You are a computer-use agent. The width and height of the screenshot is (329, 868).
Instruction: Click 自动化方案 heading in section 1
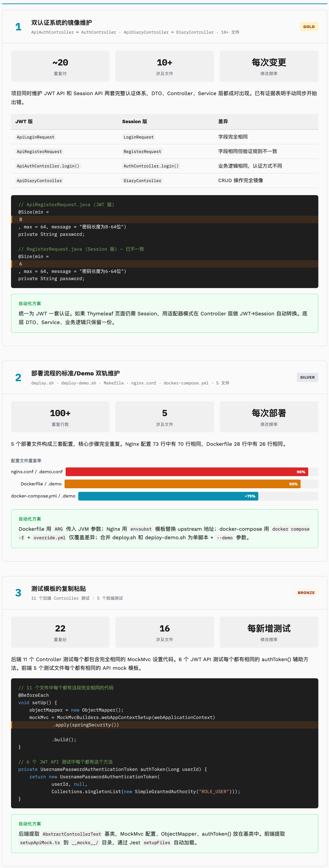30,304
